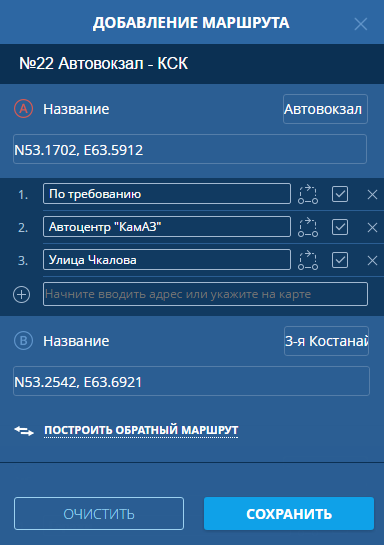Viewport: 384px width, 545px height.
Task: Toggle the checkbox for "По требованию" stop
Action: pyautogui.click(x=340, y=194)
